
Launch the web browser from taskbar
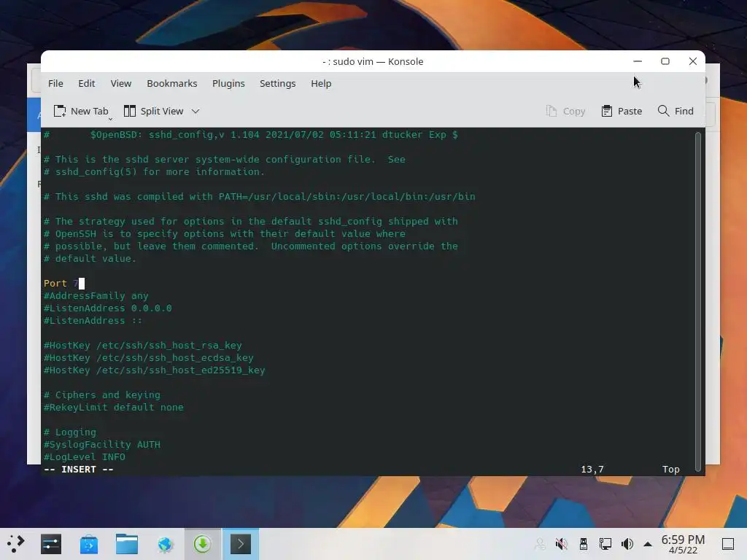(x=165, y=544)
